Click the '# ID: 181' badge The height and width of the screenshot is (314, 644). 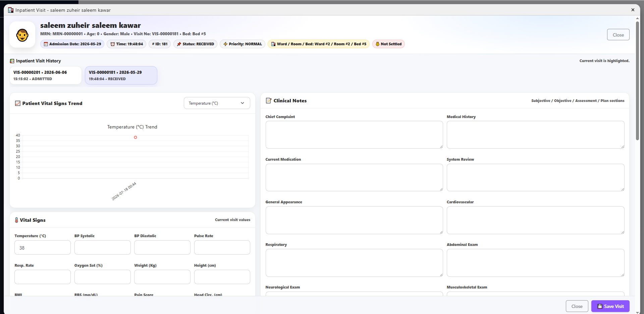coord(160,44)
